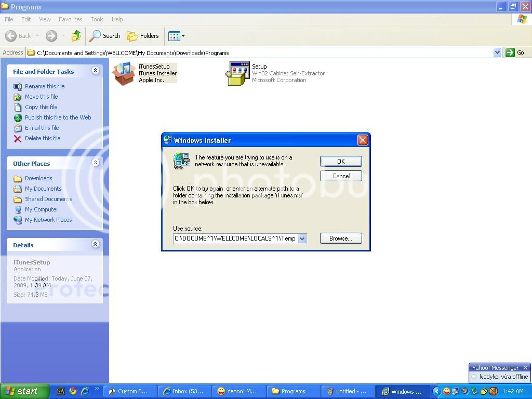The width and height of the screenshot is (532, 399).
Task: Expand hidden tray icons arrow
Action: (436, 392)
